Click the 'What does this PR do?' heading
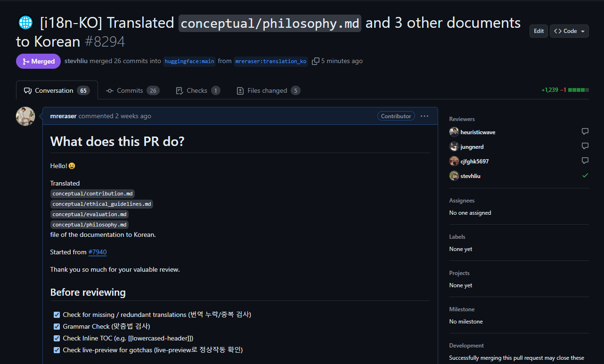 [117, 141]
